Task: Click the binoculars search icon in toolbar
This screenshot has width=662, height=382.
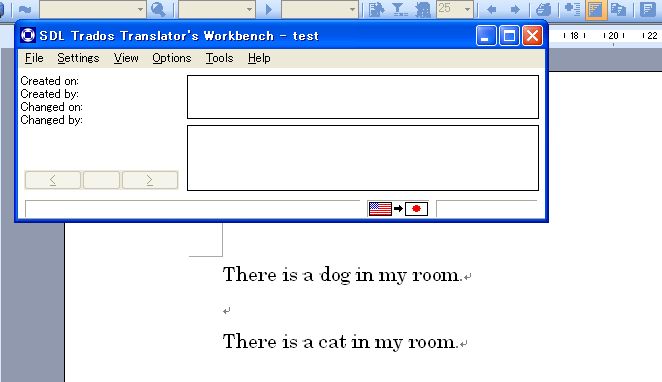Action: tap(158, 9)
